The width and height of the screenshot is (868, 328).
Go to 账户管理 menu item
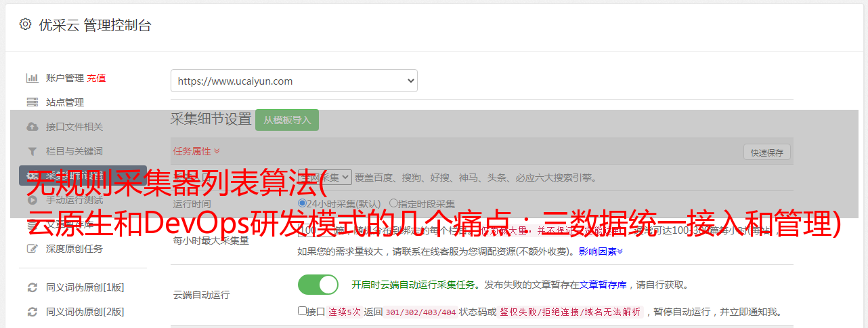pos(65,78)
